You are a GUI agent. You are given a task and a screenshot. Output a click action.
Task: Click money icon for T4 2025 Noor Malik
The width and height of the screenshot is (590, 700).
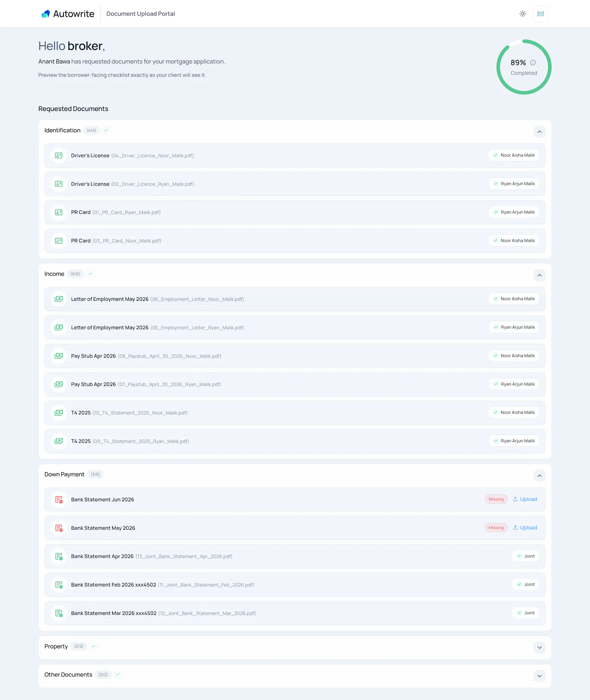(59, 413)
